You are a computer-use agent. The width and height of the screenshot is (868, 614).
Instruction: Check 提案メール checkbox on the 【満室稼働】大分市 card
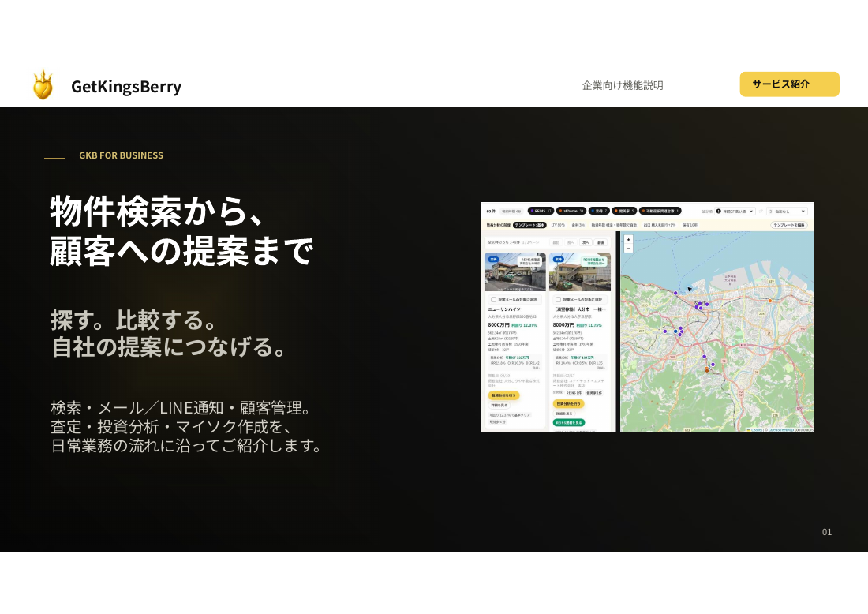(558, 300)
